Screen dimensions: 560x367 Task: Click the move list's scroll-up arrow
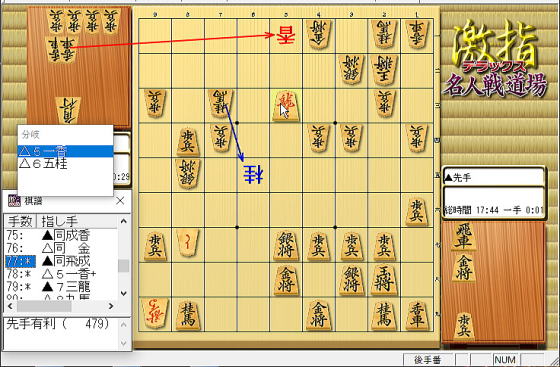(x=124, y=221)
